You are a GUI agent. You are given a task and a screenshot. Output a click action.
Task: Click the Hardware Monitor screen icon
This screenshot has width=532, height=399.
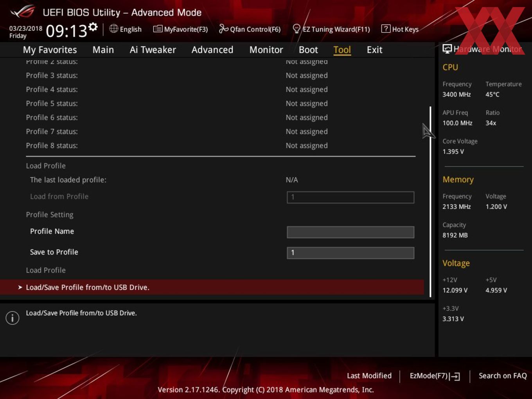447,49
